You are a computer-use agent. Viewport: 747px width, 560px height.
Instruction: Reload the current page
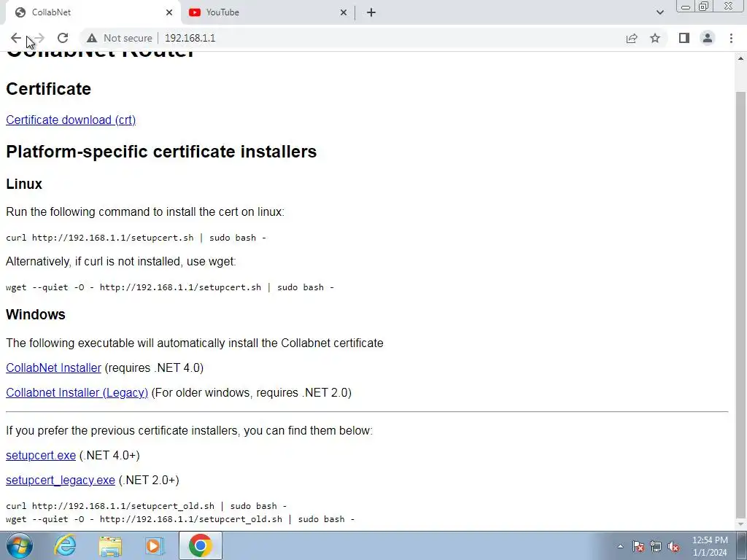63,38
